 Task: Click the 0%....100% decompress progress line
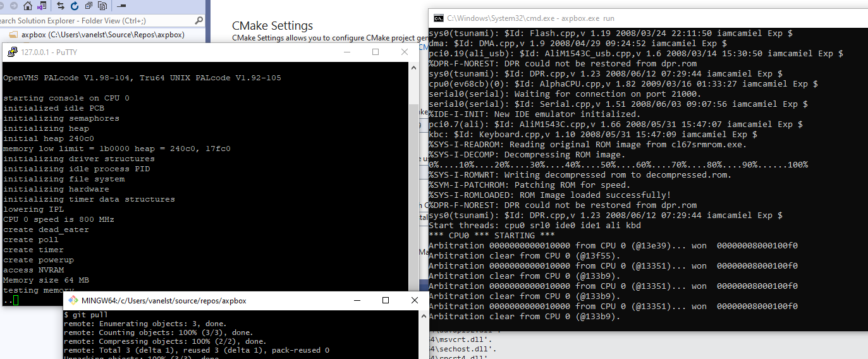(618, 164)
